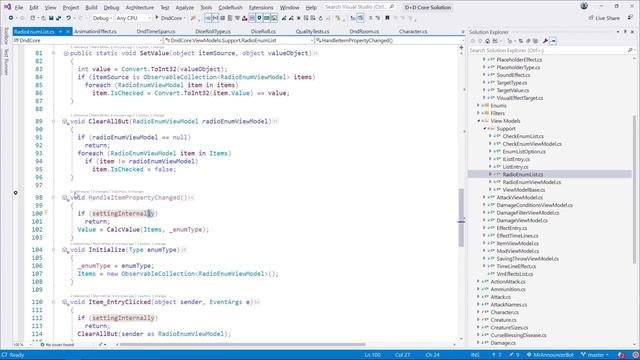Click the Visual Studio logo icon

(x=7, y=7)
